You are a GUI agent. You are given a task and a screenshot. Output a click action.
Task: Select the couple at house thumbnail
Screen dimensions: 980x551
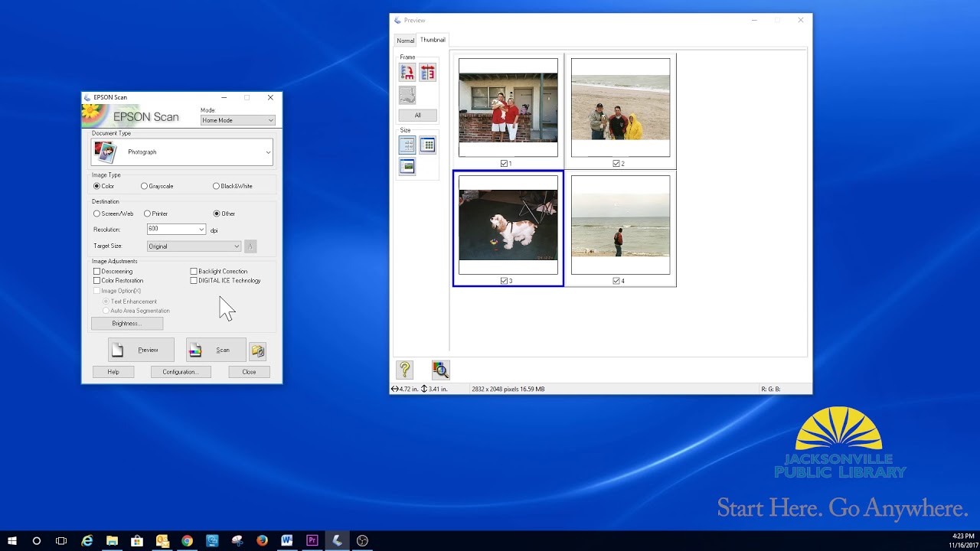(508, 108)
